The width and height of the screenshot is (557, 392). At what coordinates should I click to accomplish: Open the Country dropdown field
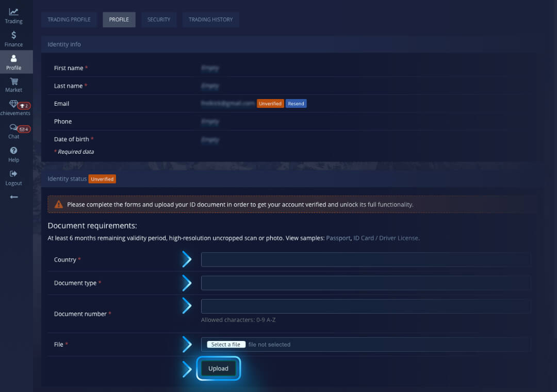(x=366, y=259)
